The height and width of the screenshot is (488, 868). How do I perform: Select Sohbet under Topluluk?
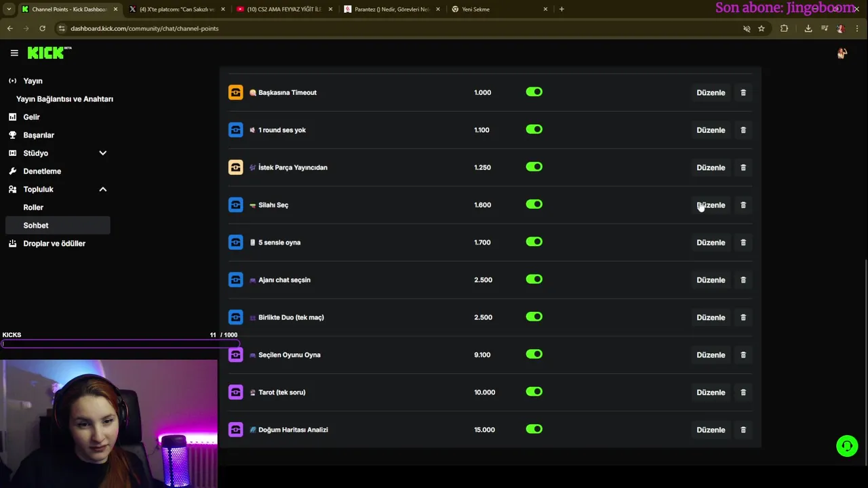(57, 225)
